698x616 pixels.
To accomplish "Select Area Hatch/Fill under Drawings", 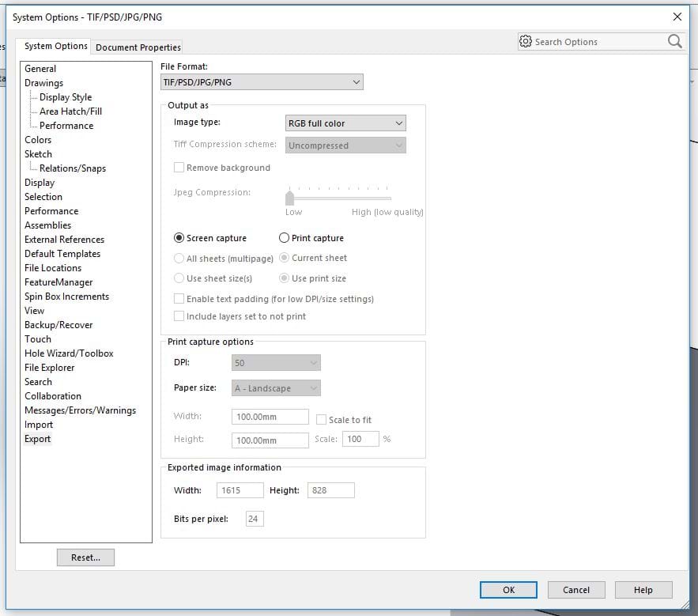I will pos(70,111).
